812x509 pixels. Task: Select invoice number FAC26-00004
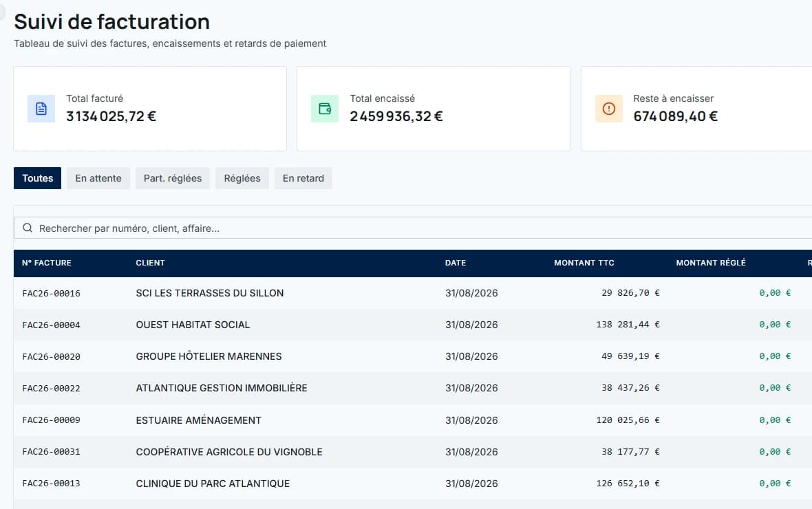pos(52,325)
